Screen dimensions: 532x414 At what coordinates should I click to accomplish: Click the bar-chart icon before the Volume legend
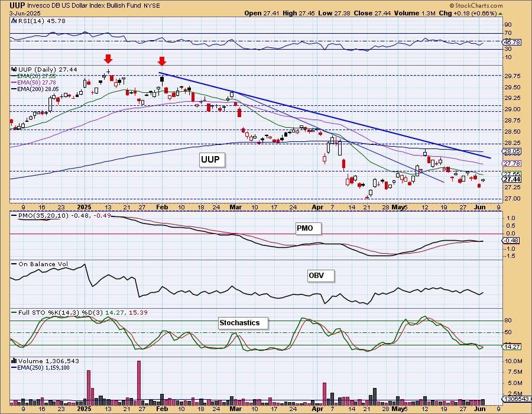(x=14, y=361)
